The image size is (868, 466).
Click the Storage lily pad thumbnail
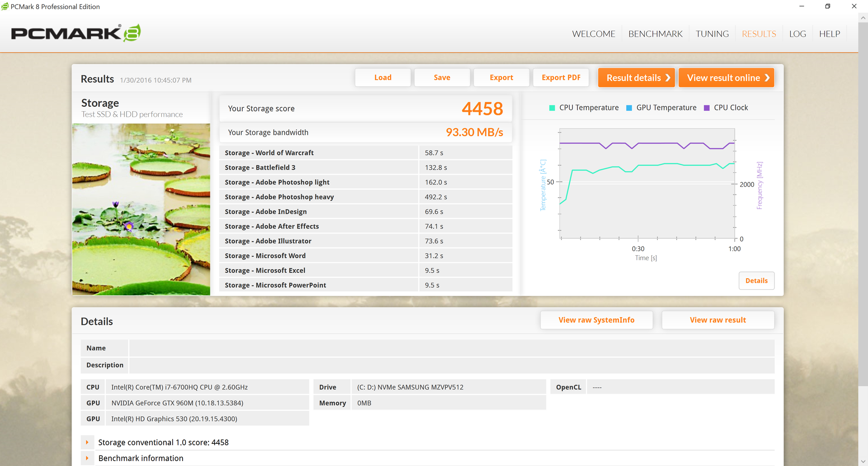141,209
